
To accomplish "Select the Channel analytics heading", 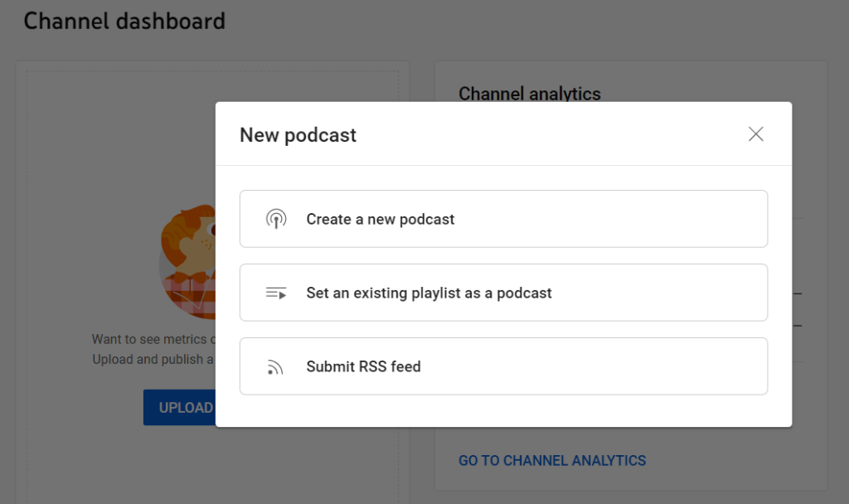I will point(529,94).
